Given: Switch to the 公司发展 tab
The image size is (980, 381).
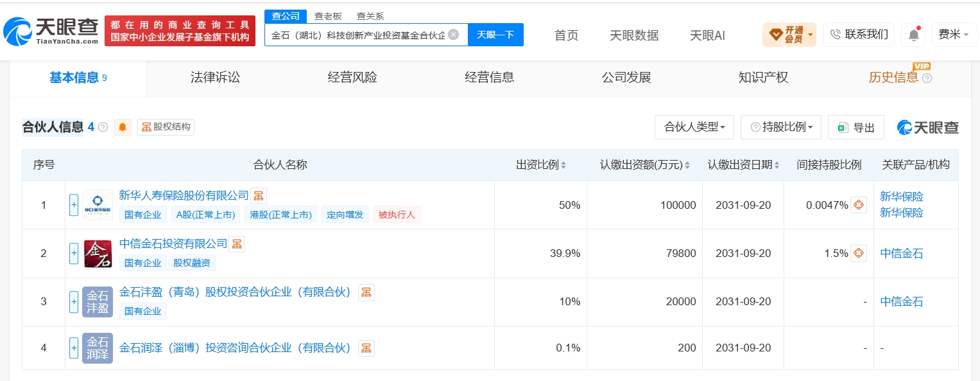Looking at the screenshot, I should click(626, 78).
